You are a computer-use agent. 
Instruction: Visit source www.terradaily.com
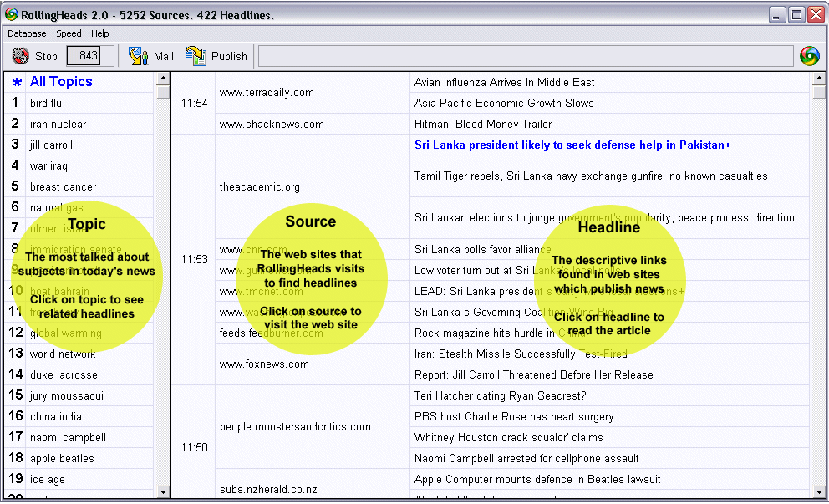coord(267,93)
